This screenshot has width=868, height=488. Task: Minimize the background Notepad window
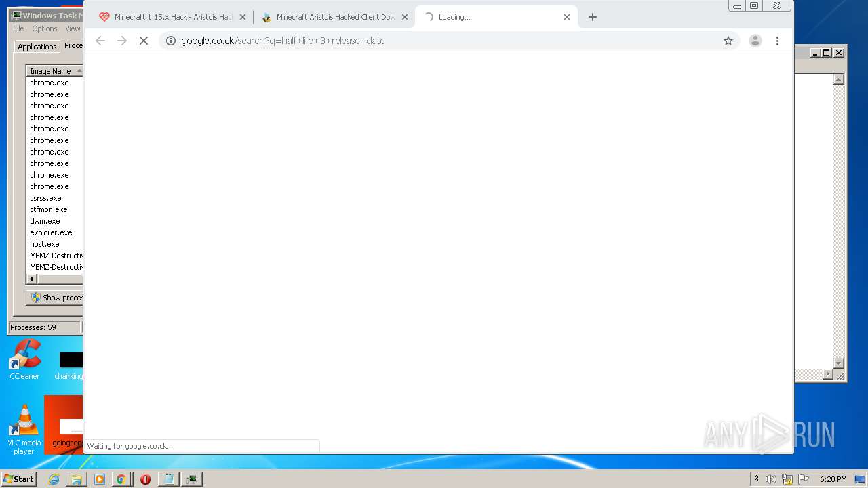815,52
